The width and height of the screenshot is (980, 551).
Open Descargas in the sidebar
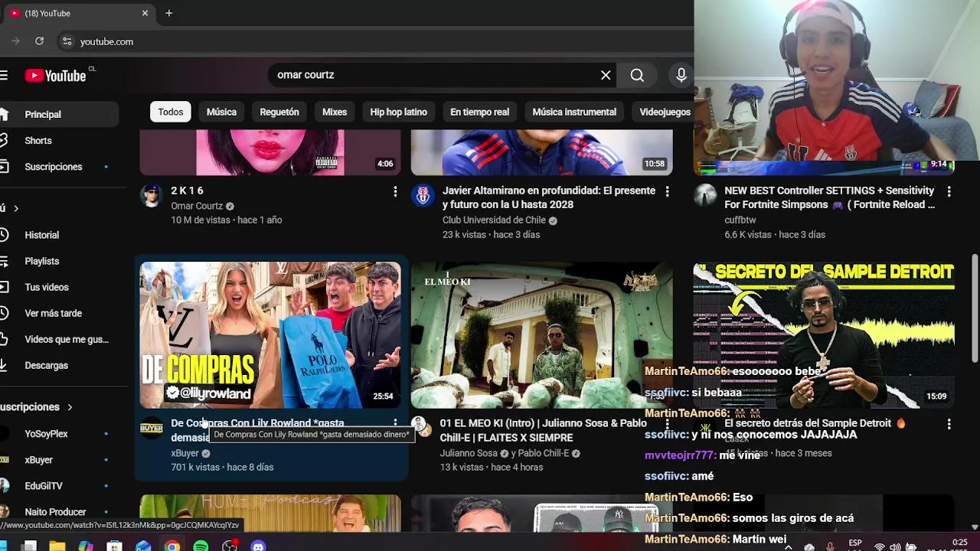click(x=59, y=365)
